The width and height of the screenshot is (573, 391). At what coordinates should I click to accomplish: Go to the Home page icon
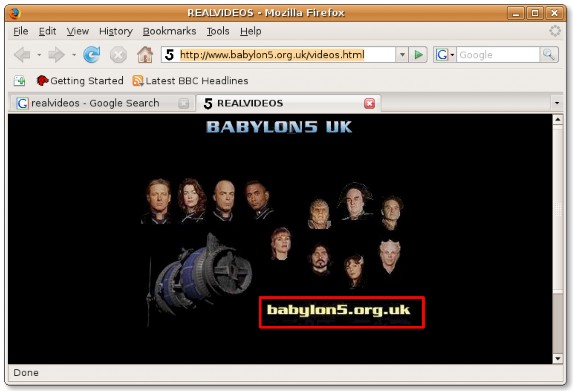pyautogui.click(x=145, y=55)
